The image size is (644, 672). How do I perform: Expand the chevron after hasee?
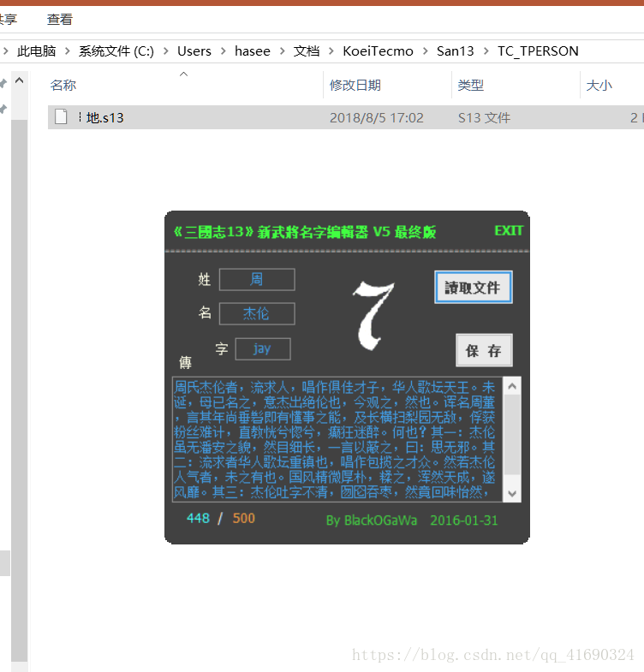coord(282,51)
